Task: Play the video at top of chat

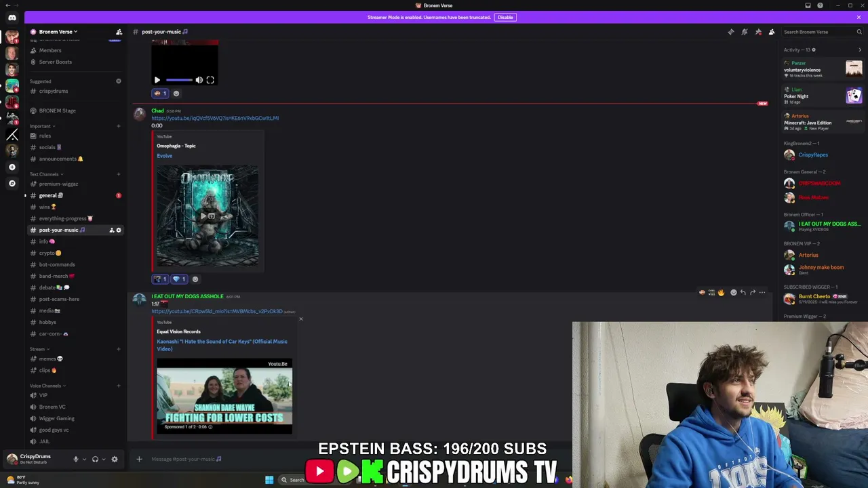Action: (x=157, y=80)
